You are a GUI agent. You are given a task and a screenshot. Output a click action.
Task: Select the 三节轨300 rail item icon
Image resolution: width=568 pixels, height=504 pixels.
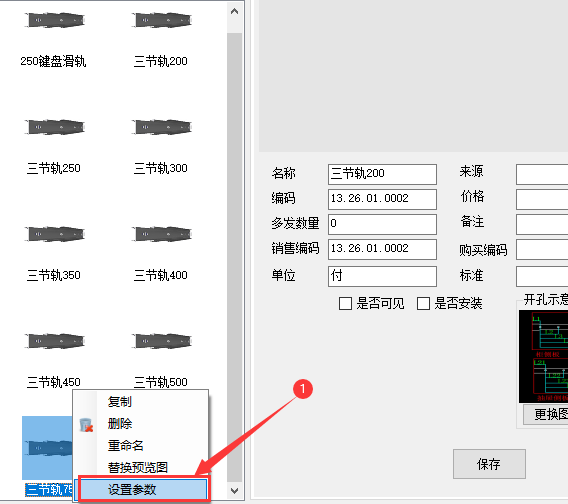point(162,127)
